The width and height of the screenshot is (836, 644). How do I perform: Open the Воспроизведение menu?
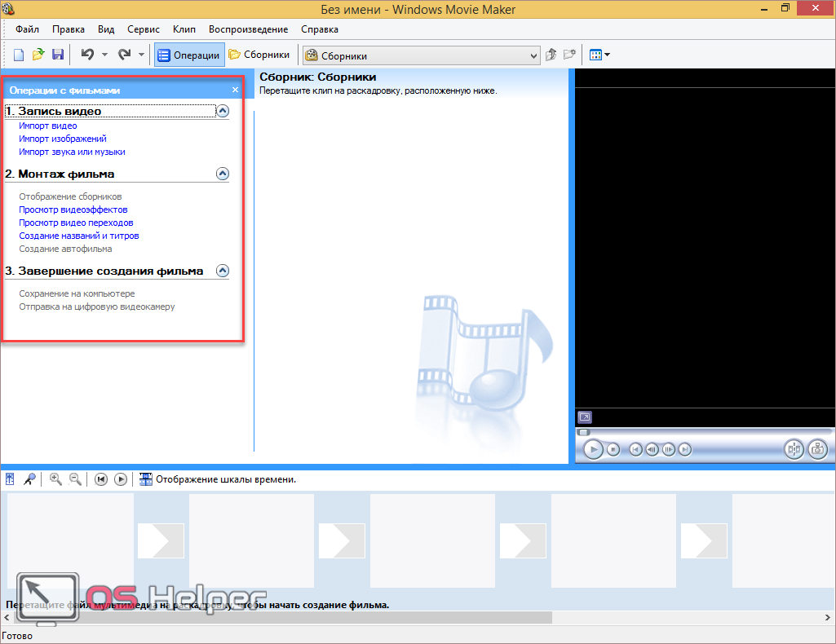point(248,29)
